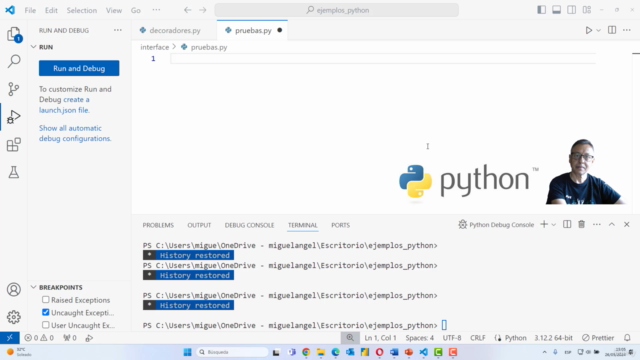This screenshot has width=640, height=360.
Task: Toggle Raised Exceptions breakpoint checkbox
Action: [45, 300]
